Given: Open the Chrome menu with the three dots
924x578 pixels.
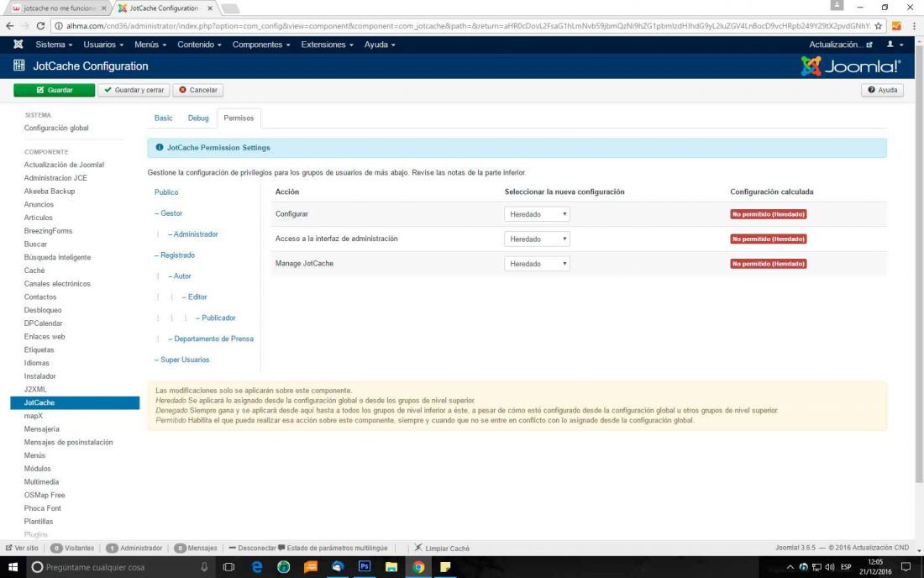Looking at the screenshot, I should point(914,26).
